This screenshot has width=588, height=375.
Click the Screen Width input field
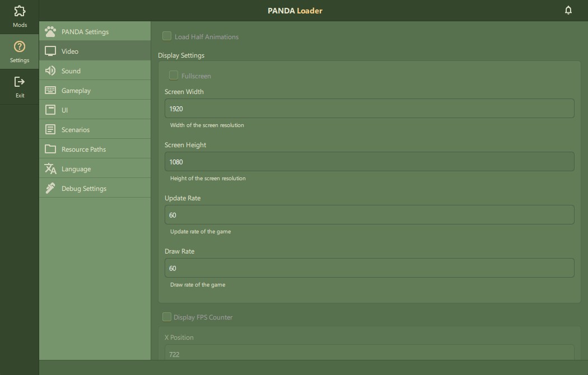369,109
